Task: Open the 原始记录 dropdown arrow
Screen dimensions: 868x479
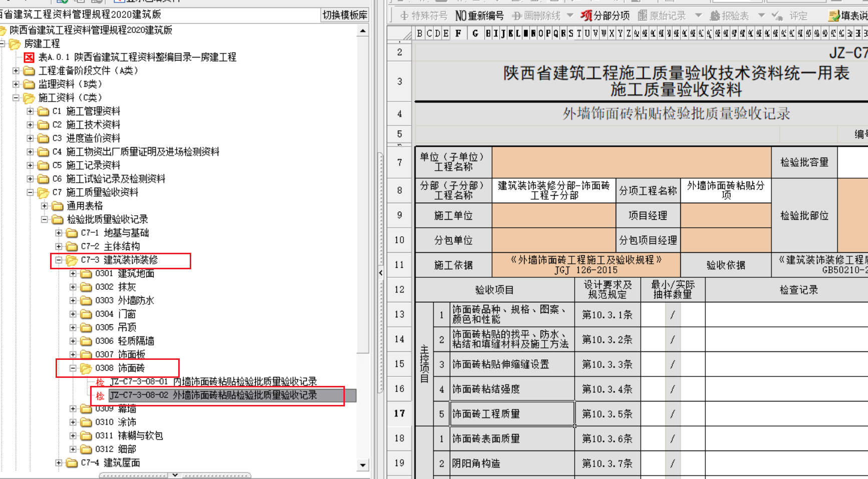Action: pos(698,16)
